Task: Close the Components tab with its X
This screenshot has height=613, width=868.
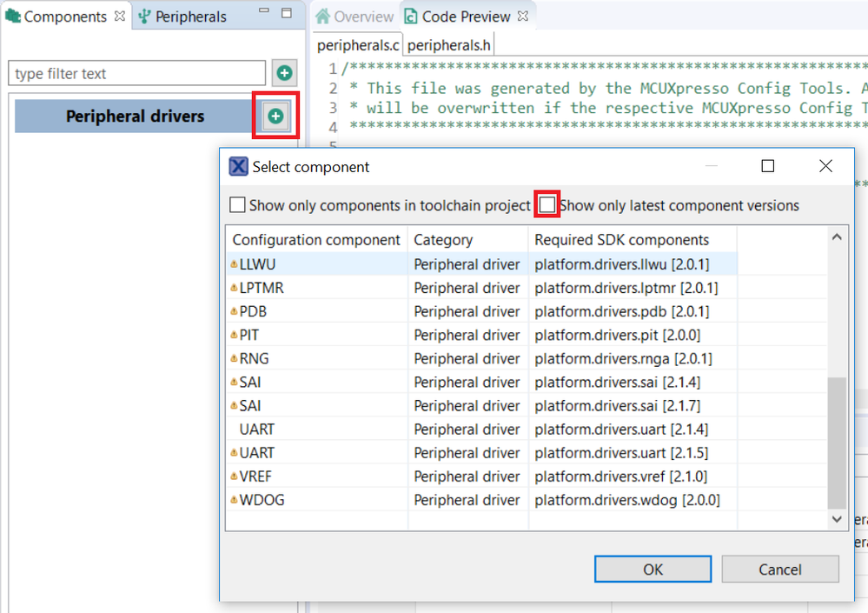Action: 120,16
